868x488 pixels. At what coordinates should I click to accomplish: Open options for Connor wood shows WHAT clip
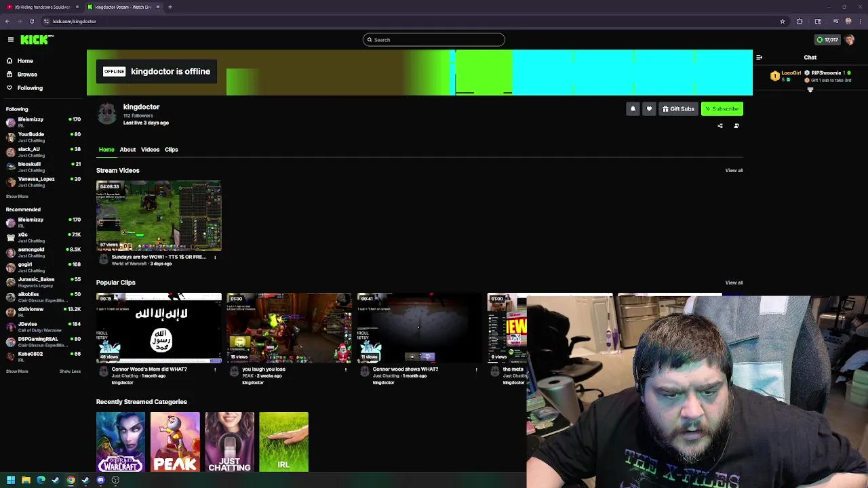pyautogui.click(x=476, y=370)
